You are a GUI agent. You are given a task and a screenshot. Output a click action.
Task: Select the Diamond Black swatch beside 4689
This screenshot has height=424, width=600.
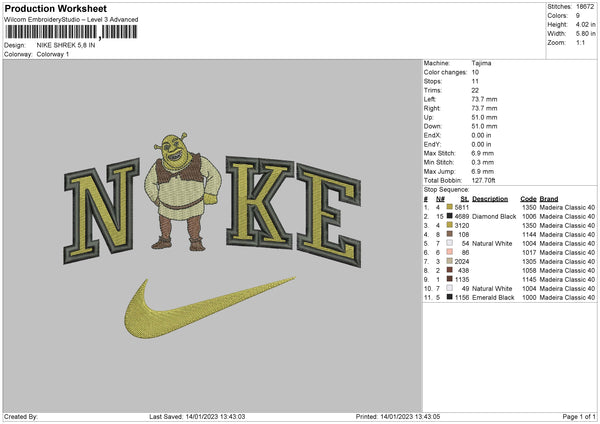tap(450, 216)
